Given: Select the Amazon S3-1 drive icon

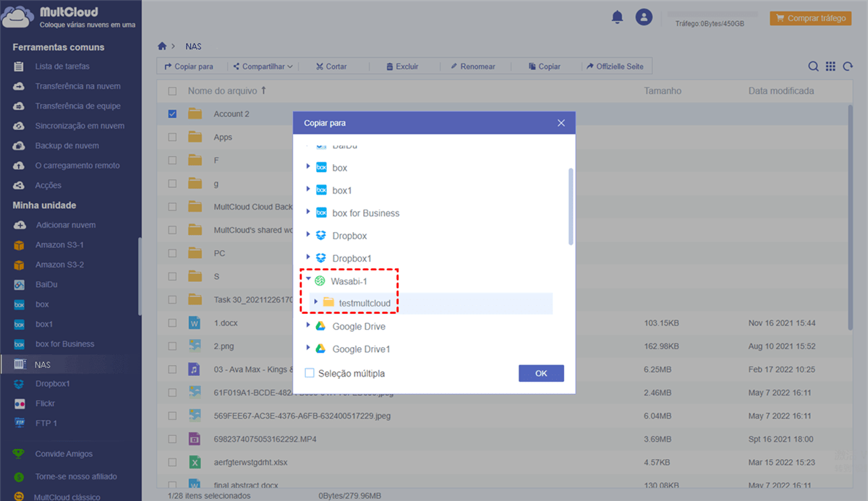Looking at the screenshot, I should 20,245.
